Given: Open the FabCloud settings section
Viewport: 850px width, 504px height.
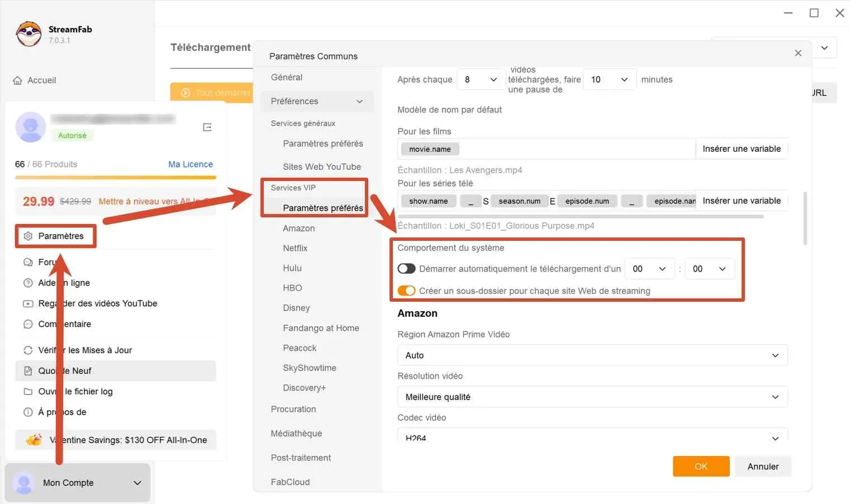Looking at the screenshot, I should click(290, 482).
